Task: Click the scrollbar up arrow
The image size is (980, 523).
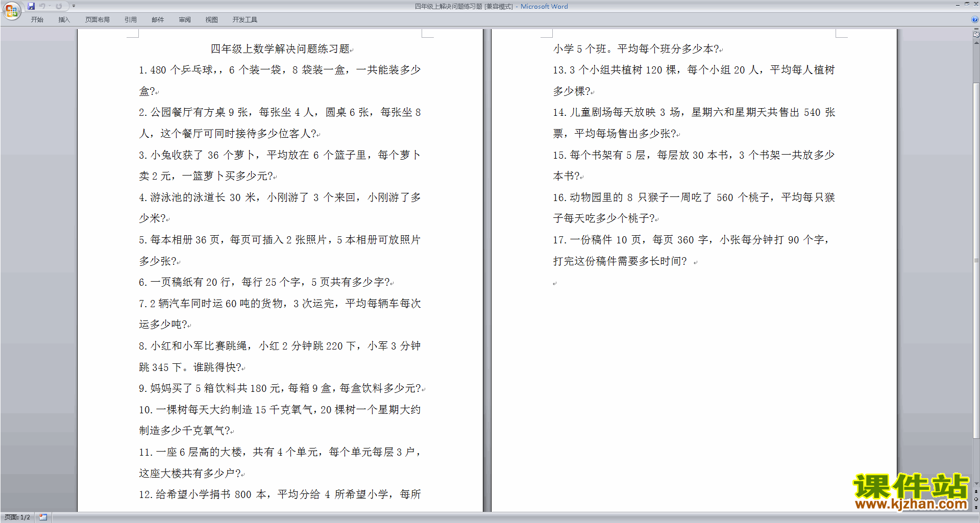Action: pos(976,43)
